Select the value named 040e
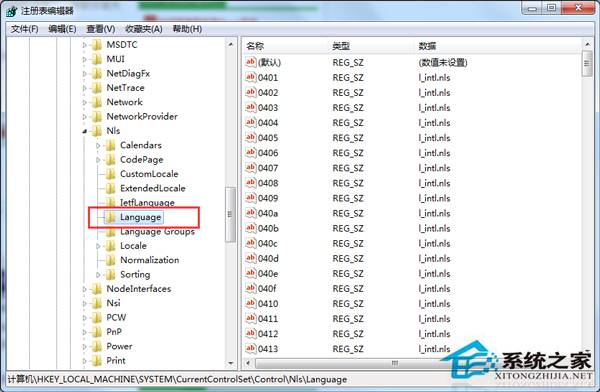 [268, 274]
